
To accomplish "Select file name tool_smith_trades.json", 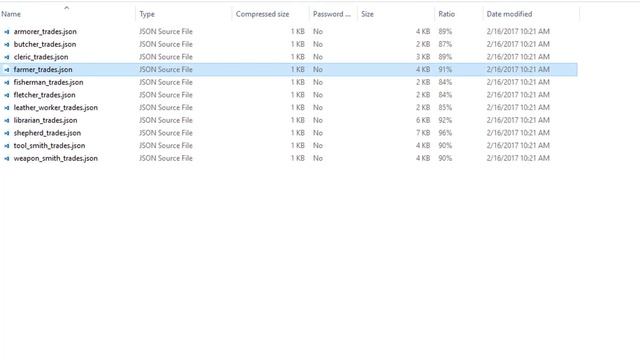I will (x=49, y=145).
